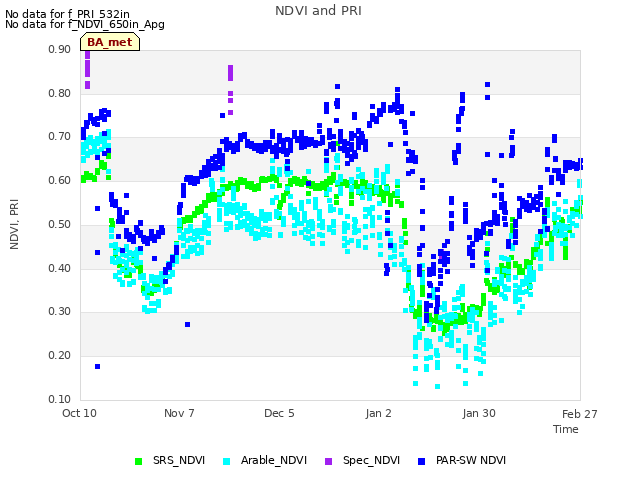Click the cyan Arable_NDVI legend swatch
This screenshot has height=480, width=640.
click(226, 461)
